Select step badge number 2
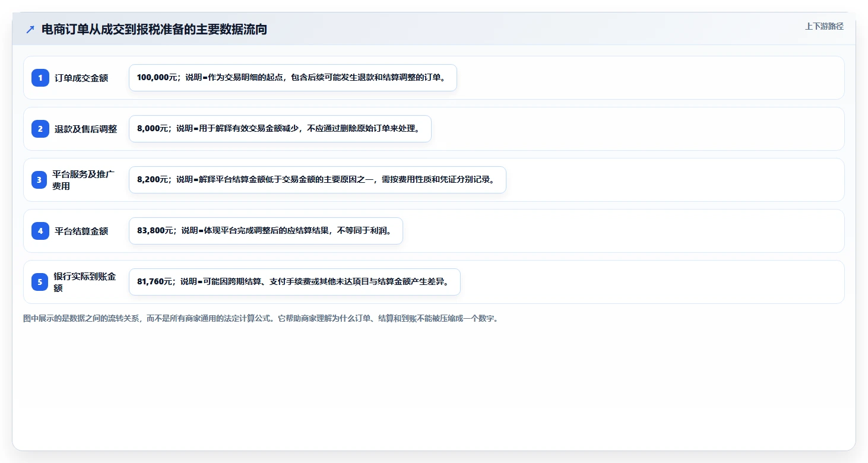 pyautogui.click(x=40, y=129)
